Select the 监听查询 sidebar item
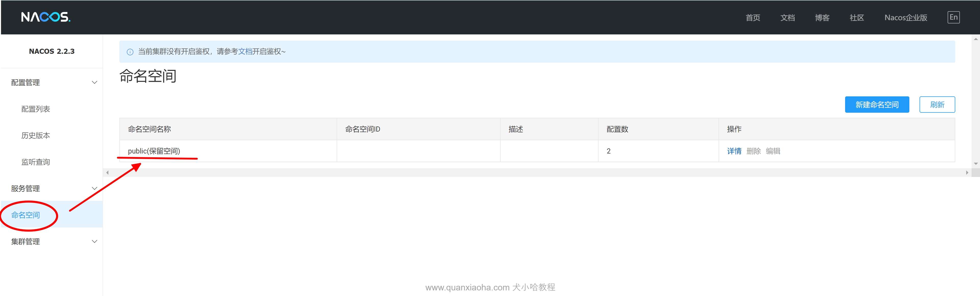 tap(36, 162)
